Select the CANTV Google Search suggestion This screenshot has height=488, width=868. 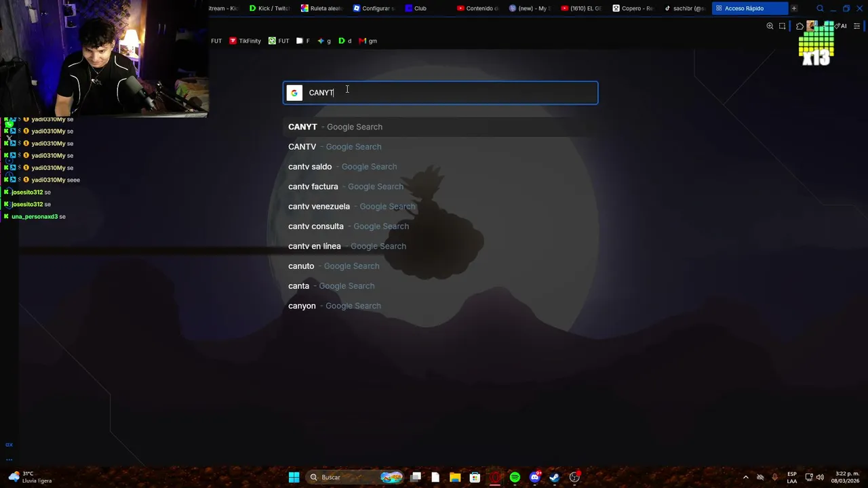pyautogui.click(x=440, y=146)
